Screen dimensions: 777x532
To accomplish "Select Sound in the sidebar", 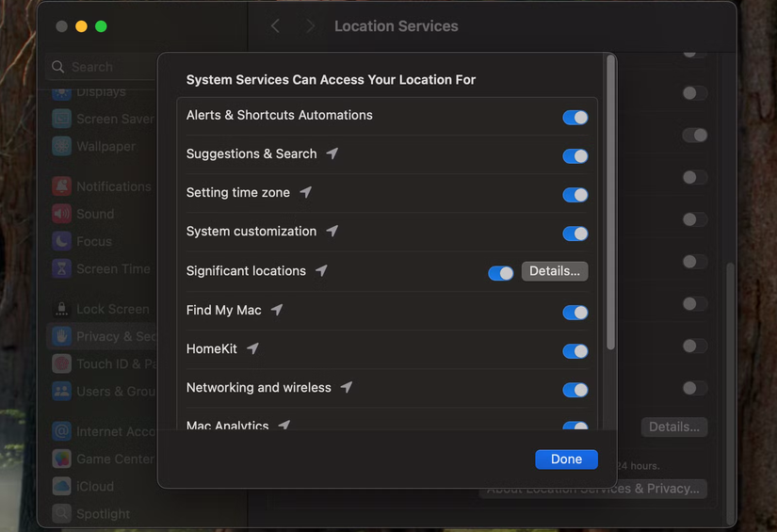I will 103,214.
